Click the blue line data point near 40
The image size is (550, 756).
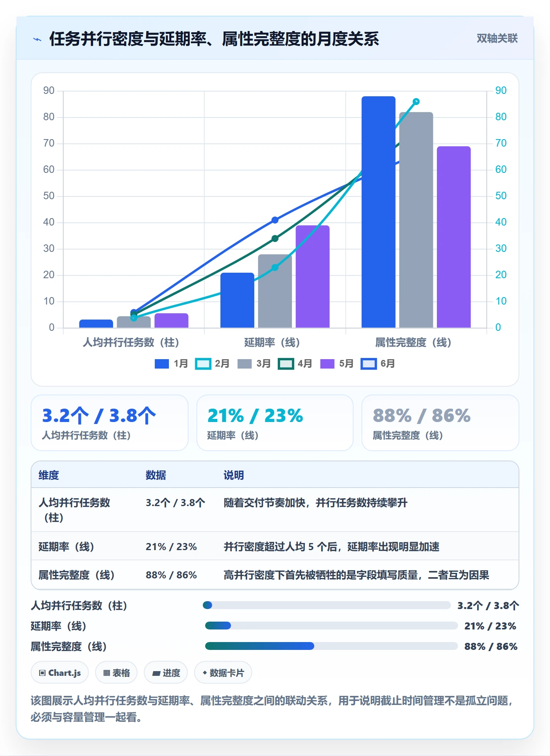275,220
